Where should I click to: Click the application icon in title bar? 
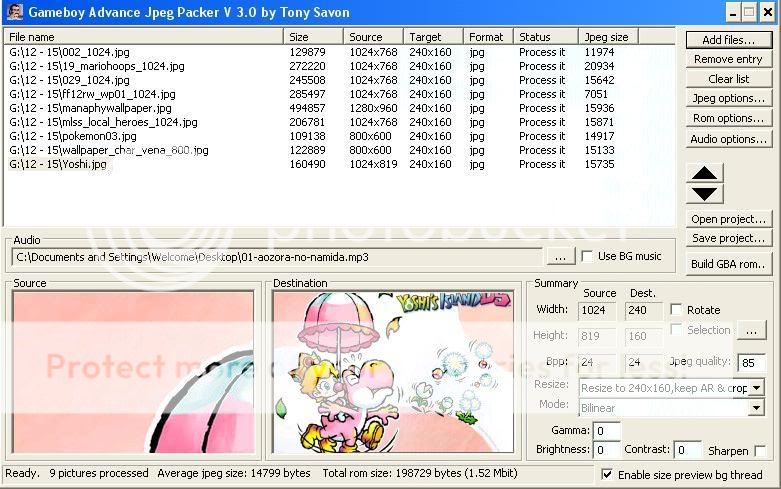tap(14, 12)
